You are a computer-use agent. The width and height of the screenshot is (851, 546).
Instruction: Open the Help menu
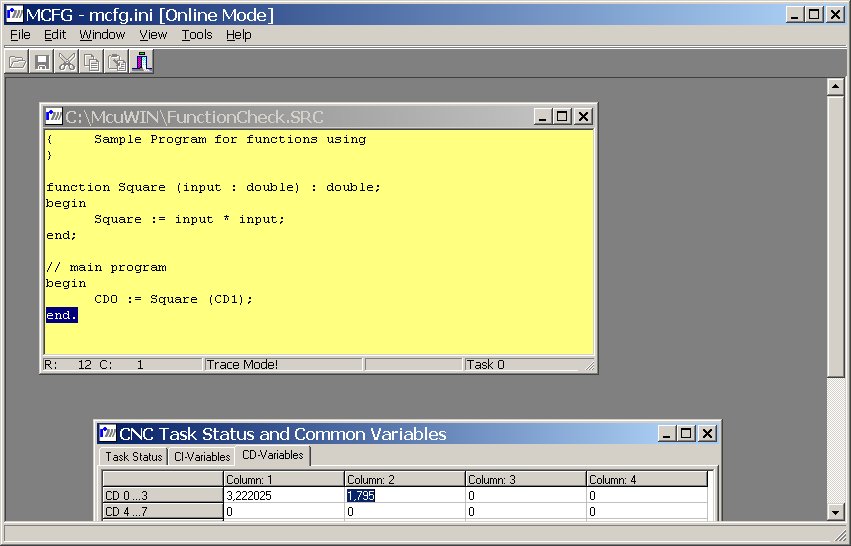coord(238,35)
